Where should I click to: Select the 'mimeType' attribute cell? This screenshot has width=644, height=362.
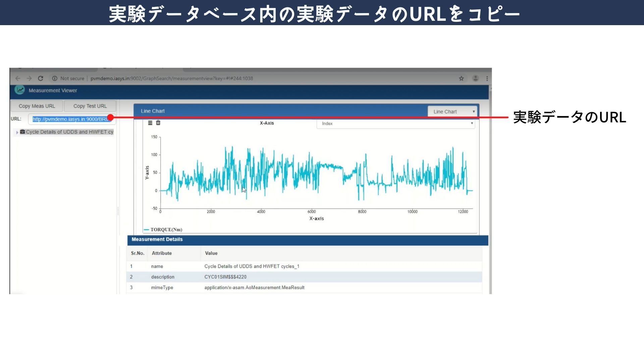pos(162,288)
